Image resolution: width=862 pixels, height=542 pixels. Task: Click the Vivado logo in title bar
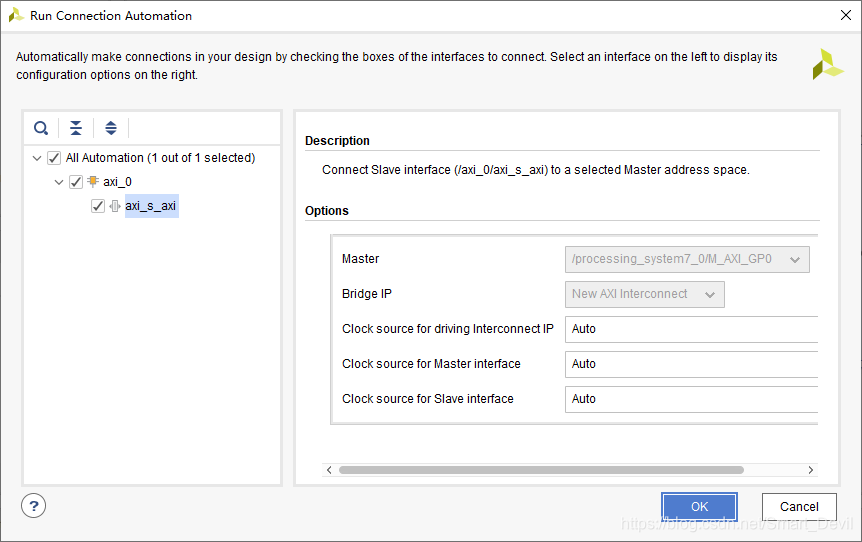pyautogui.click(x=16, y=16)
